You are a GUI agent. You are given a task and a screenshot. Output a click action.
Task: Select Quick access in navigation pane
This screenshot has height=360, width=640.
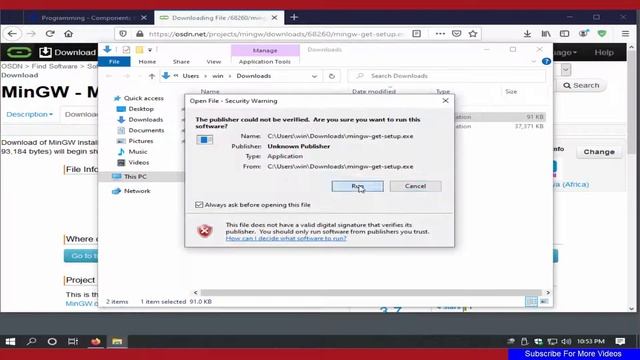coord(143,98)
